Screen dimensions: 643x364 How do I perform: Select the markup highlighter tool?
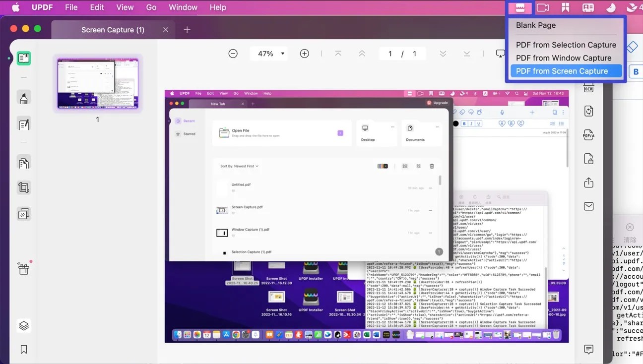pos(24,98)
